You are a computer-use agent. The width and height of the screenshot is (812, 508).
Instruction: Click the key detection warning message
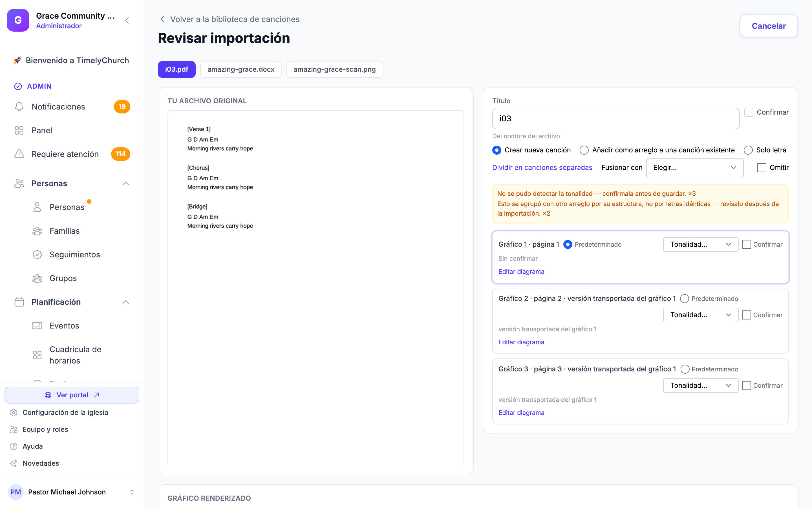coord(596,194)
